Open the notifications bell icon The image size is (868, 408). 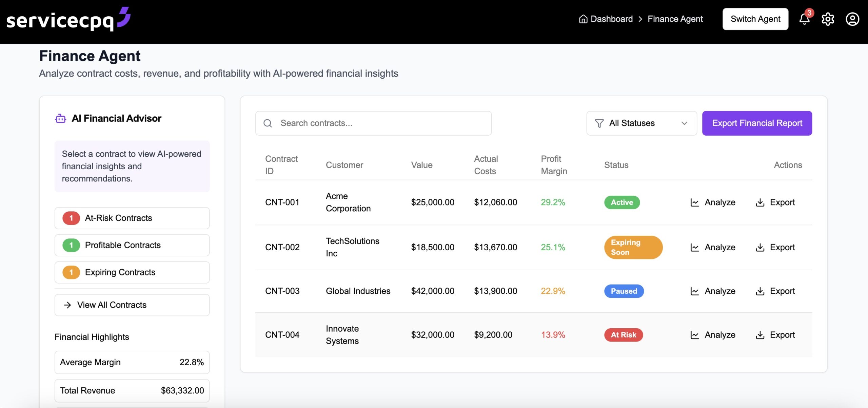804,19
